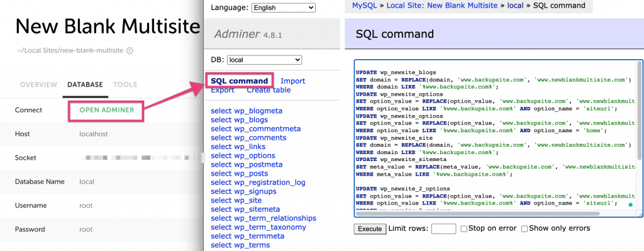Open the Create table link
Screen dimensions: 644x251
point(269,90)
